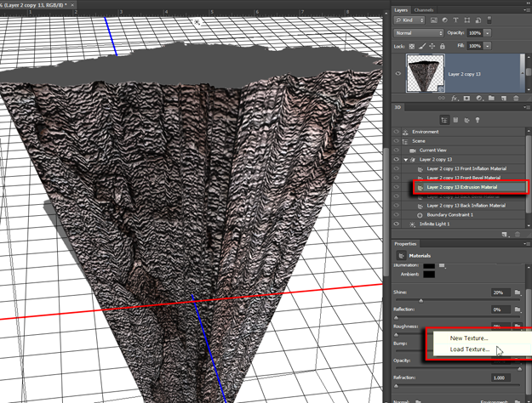Add a layer style with fx icon
Screen dimensions: 532x403
click(x=455, y=99)
